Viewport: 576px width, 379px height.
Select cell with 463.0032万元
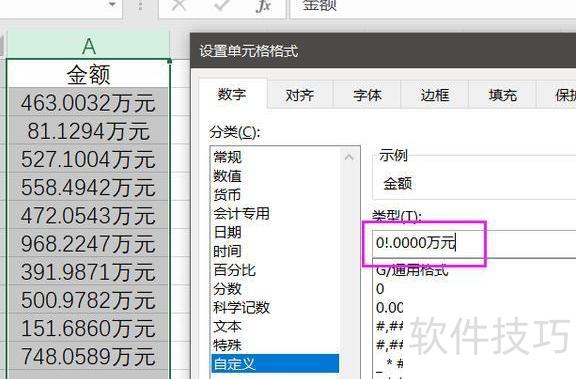click(x=88, y=103)
